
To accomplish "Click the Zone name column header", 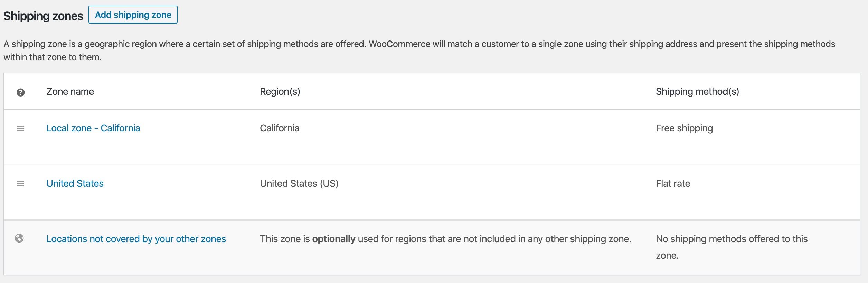I will 70,92.
